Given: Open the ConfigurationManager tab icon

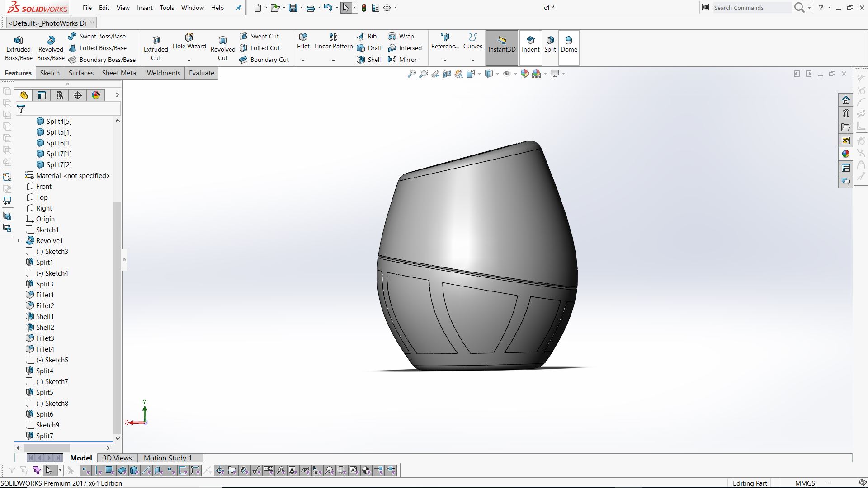Looking at the screenshot, I should point(60,95).
